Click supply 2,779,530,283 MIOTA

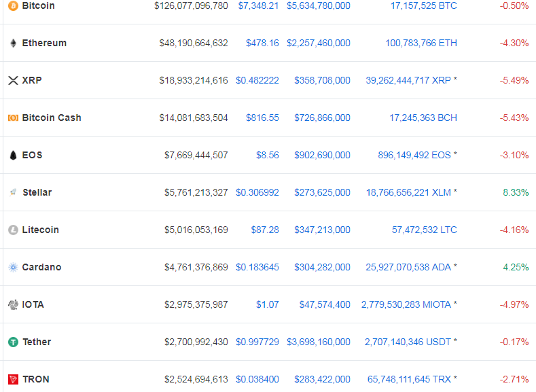pyautogui.click(x=406, y=304)
